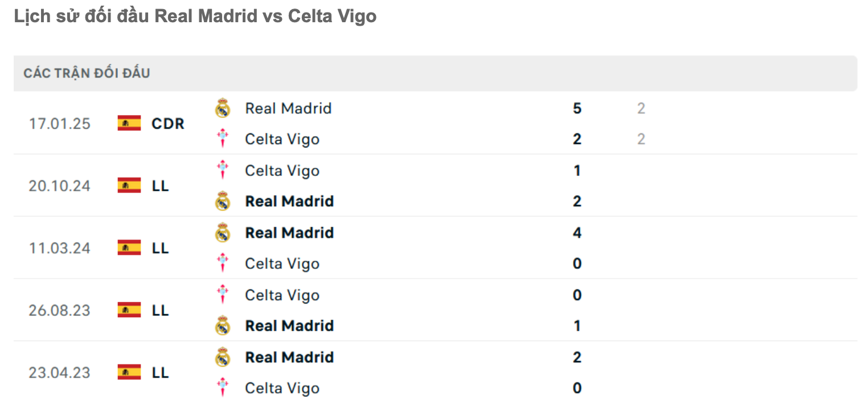Select the 11.03.24 match date
868x418 pixels.
coord(60,248)
